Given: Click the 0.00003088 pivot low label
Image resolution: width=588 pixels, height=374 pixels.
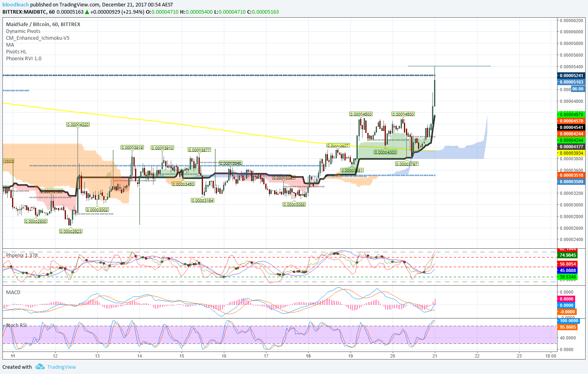Looking at the screenshot, I should (294, 204).
